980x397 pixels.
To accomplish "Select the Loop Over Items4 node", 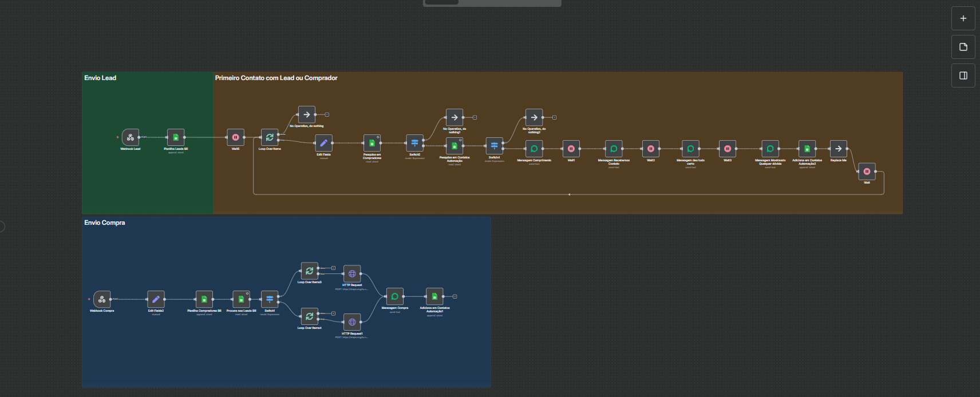I will click(x=309, y=316).
